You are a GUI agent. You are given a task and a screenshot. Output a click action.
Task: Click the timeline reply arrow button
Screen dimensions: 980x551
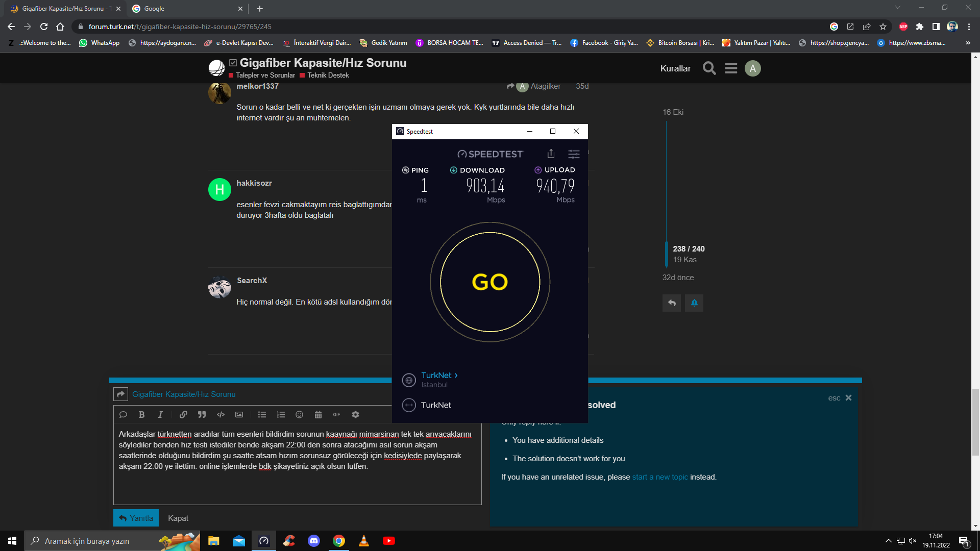coord(672,303)
